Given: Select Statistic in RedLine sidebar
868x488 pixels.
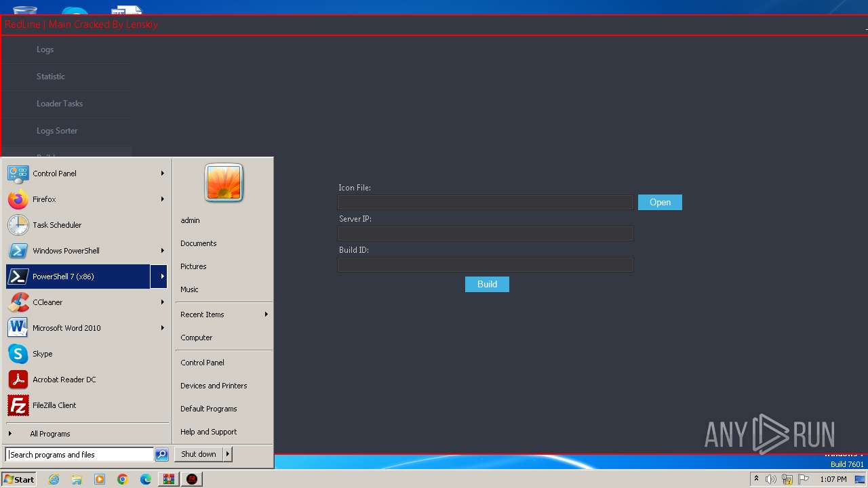Looking at the screenshot, I should click(51, 77).
